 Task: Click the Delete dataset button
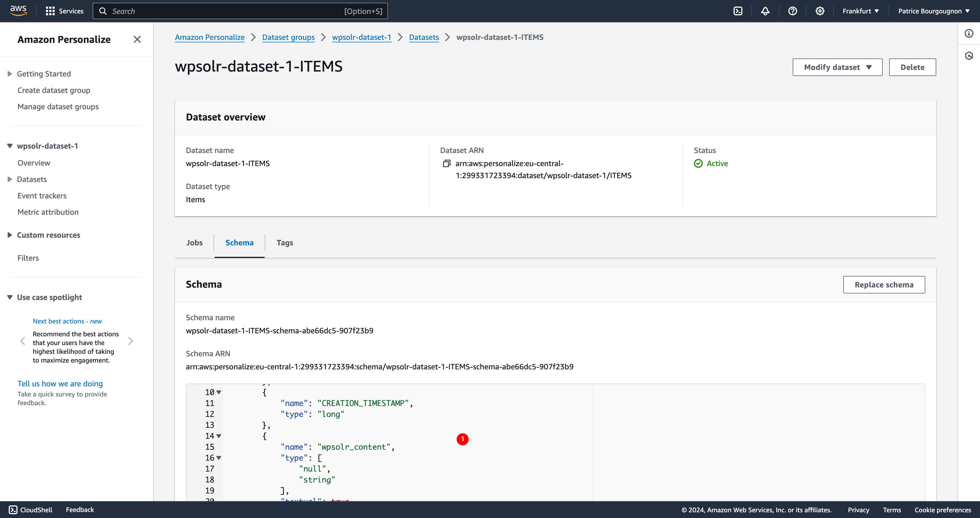tap(912, 67)
